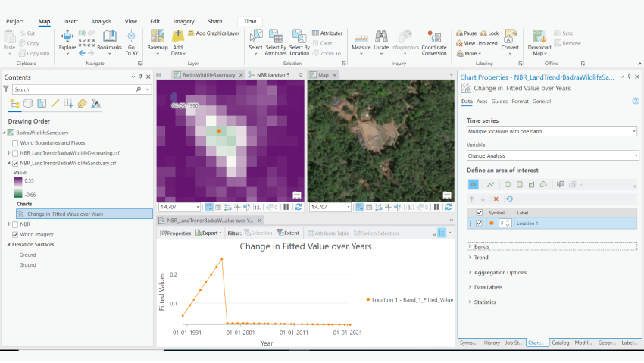Click the Explore navigation tool
The width and height of the screenshot is (644, 363).
[67, 39]
